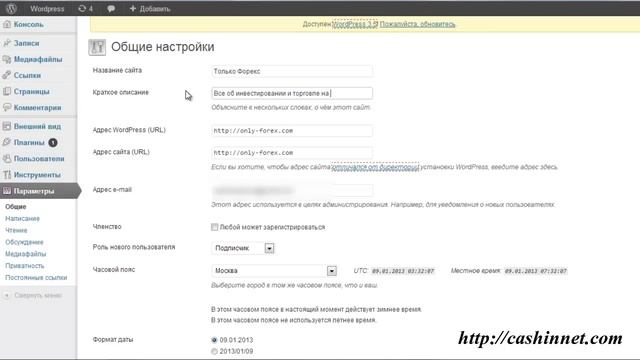Focus the Краткое описание field
This screenshot has width=640, height=360.
pyautogui.click(x=292, y=93)
